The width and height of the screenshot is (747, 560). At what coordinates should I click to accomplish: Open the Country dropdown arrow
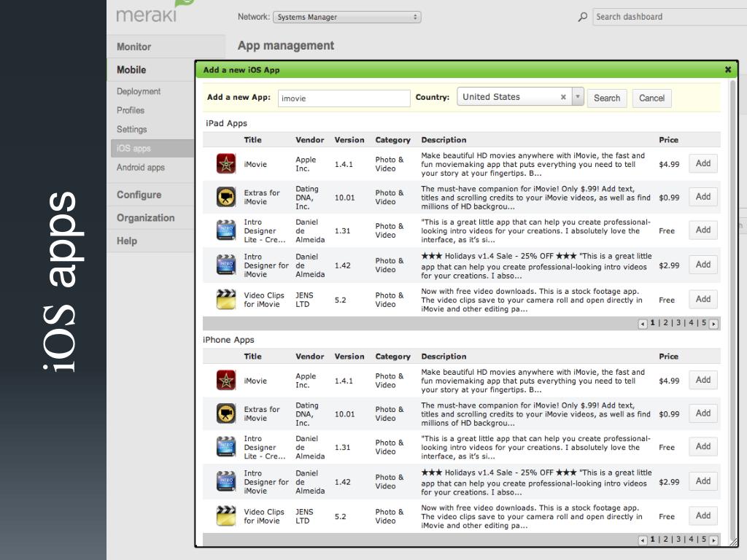(x=578, y=97)
